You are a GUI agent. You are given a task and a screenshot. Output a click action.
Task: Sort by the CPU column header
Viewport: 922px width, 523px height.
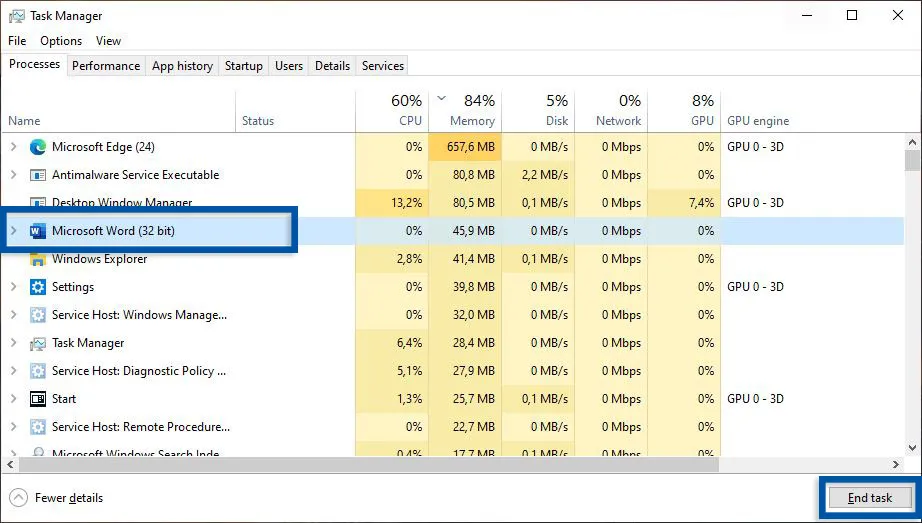coord(392,111)
